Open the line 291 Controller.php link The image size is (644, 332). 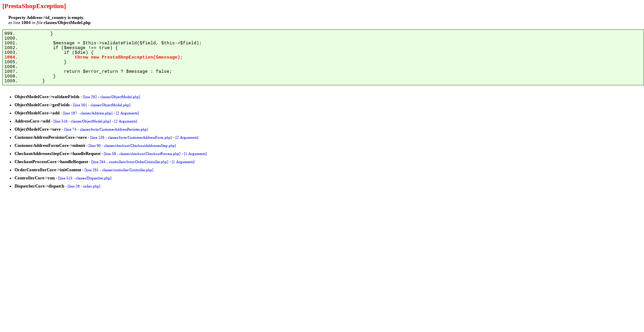[119, 170]
